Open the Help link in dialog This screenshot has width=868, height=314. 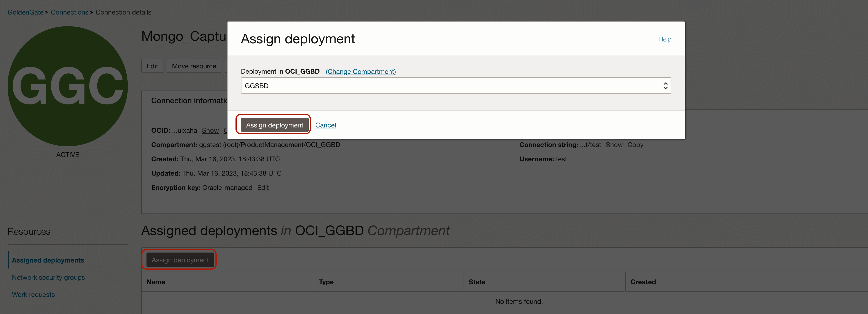(x=664, y=39)
